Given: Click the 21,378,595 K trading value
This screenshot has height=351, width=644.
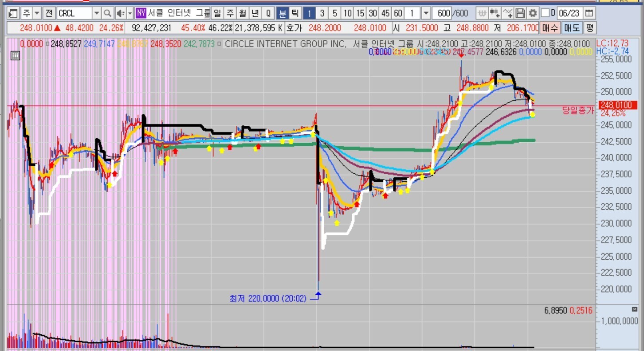Looking at the screenshot, I should click(x=258, y=28).
